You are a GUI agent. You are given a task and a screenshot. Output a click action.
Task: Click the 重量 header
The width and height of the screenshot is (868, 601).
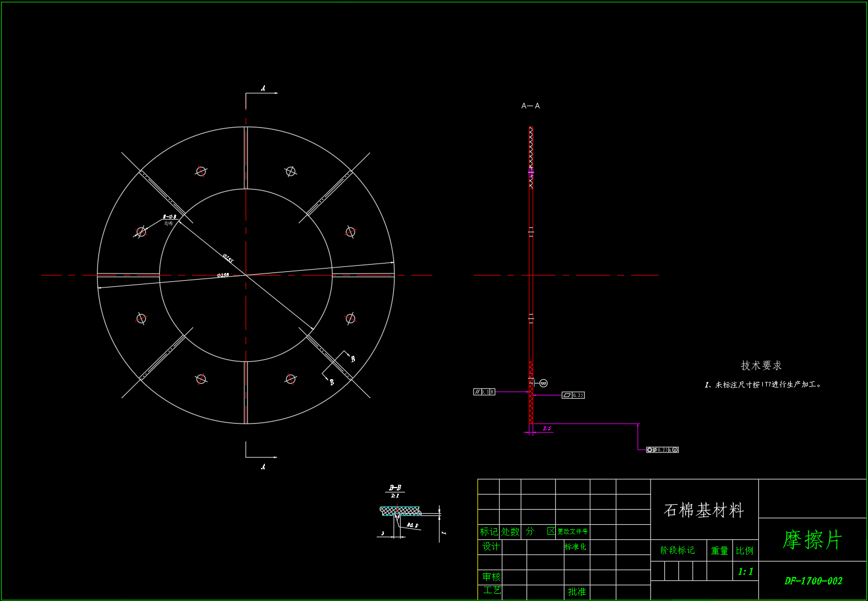(719, 550)
